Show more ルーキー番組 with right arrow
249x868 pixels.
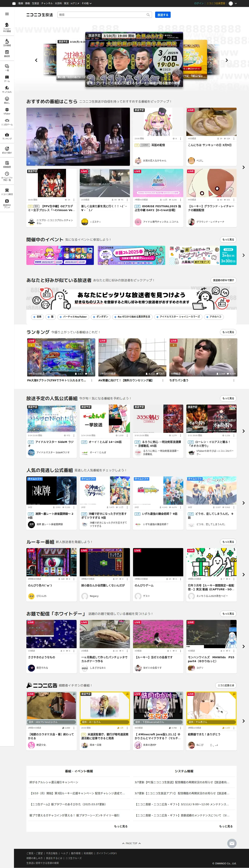click(243, 575)
